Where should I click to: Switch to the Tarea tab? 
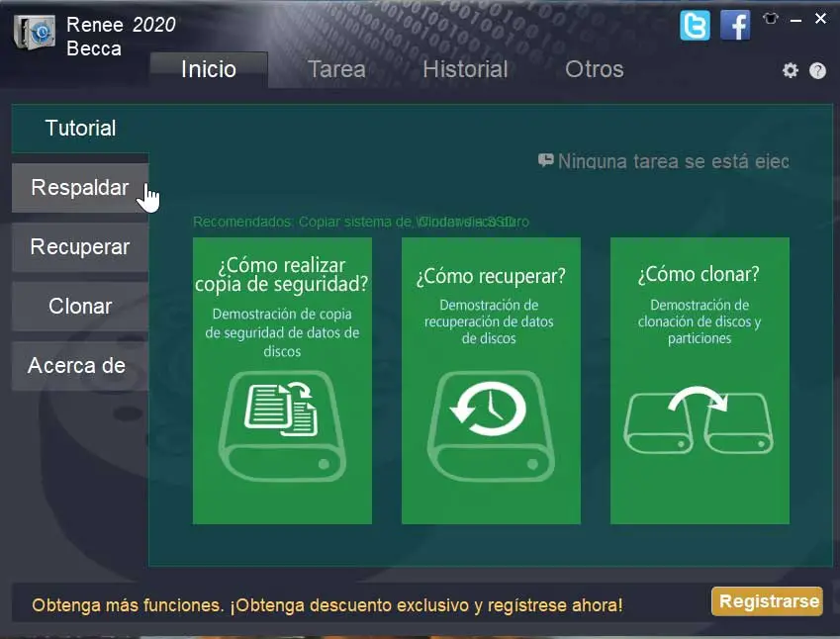pyautogui.click(x=337, y=69)
